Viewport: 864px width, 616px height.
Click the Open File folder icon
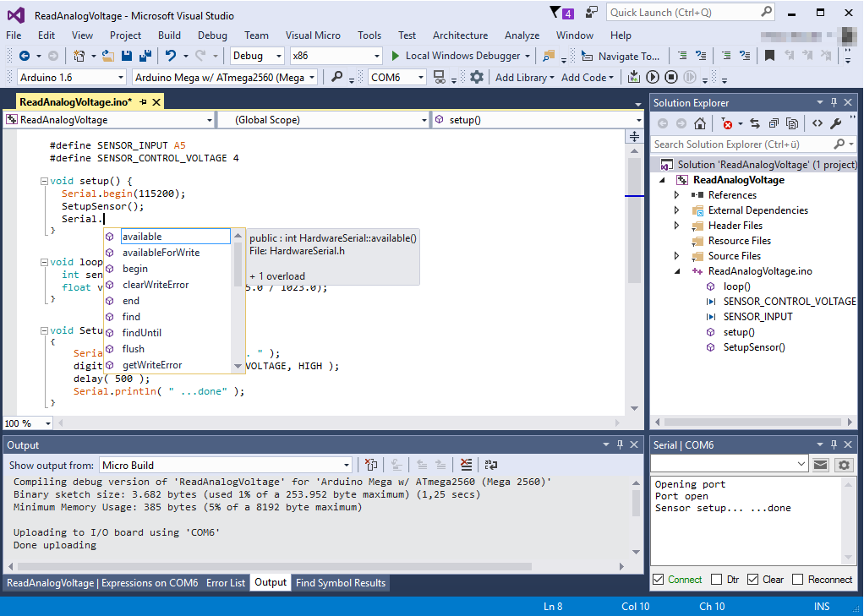[108, 56]
